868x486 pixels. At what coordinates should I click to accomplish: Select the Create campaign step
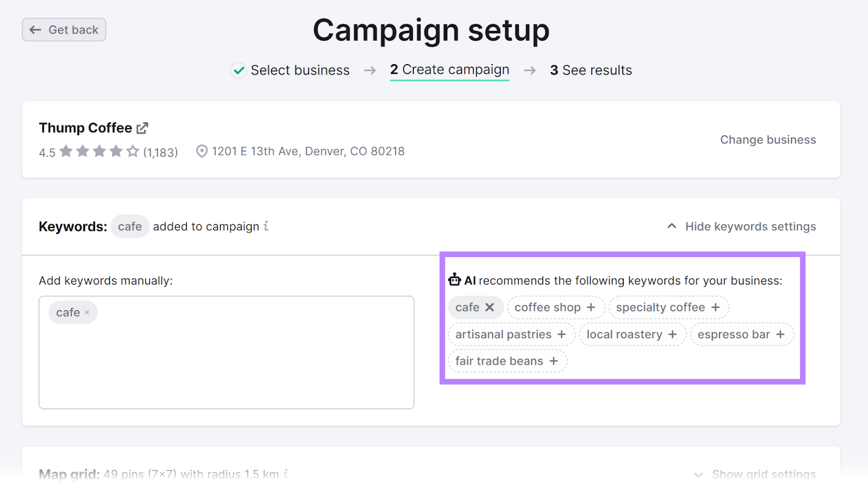tap(449, 70)
